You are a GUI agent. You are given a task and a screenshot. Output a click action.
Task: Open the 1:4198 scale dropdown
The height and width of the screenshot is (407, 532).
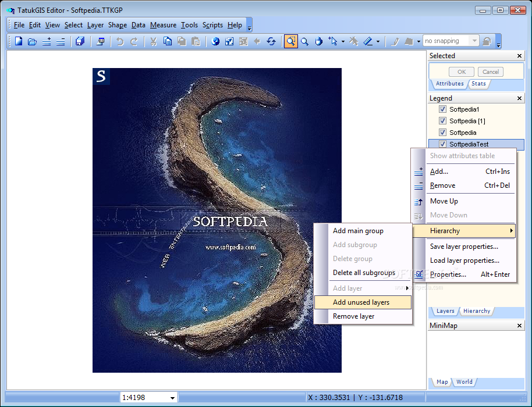[172, 398]
